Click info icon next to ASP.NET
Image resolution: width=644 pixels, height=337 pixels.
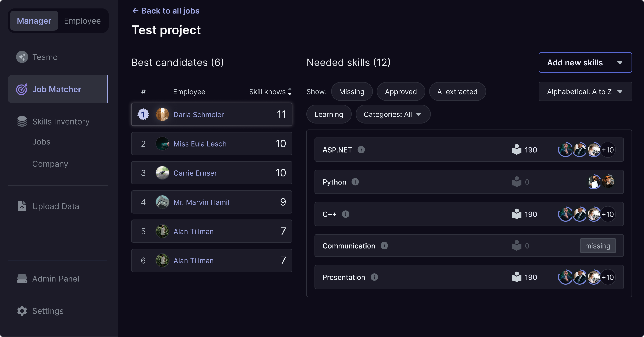361,150
